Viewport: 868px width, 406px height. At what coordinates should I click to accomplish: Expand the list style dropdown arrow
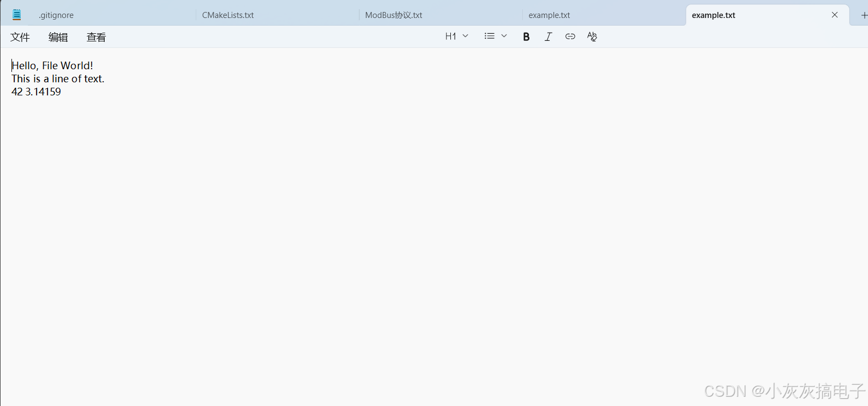(x=504, y=36)
